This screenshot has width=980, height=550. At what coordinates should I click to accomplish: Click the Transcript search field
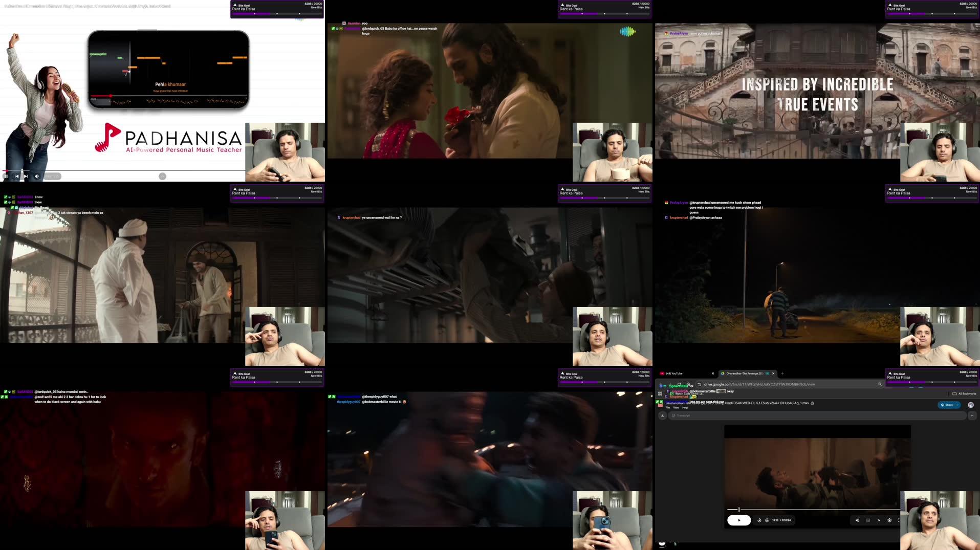(817, 415)
